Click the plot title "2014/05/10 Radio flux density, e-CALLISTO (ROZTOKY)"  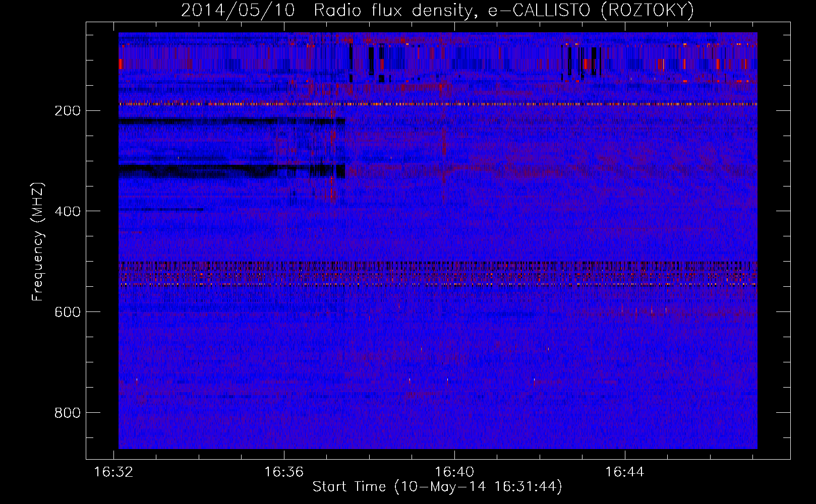point(437,10)
